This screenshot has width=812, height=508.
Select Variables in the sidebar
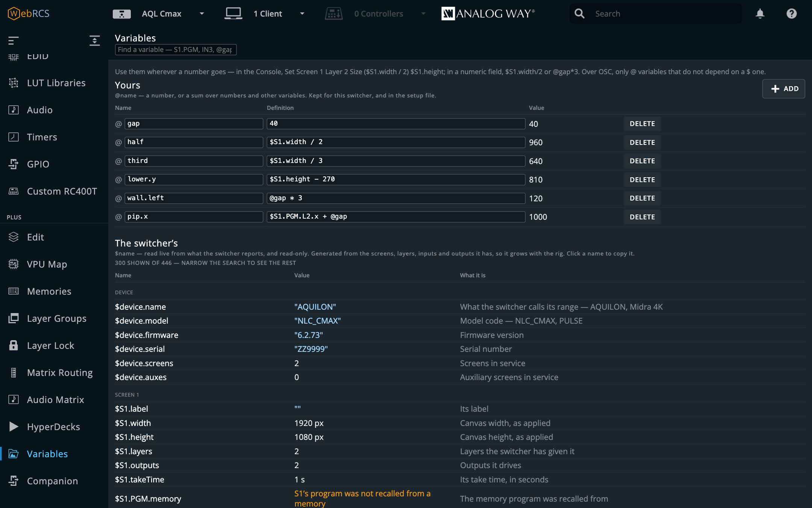[47, 454]
